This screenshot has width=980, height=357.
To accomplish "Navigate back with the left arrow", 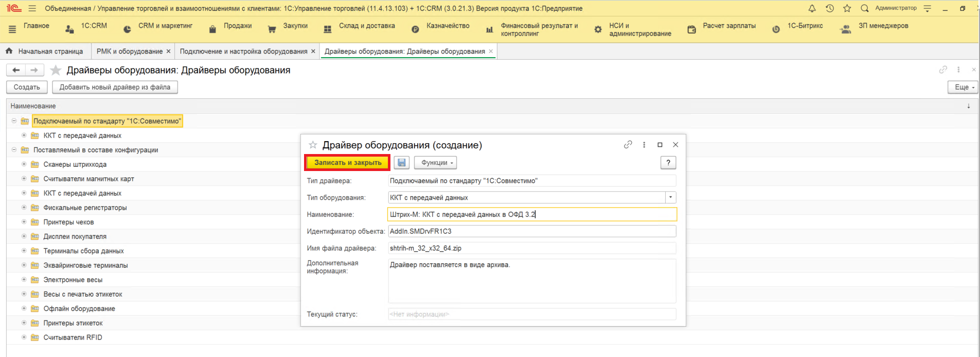I will (16, 70).
